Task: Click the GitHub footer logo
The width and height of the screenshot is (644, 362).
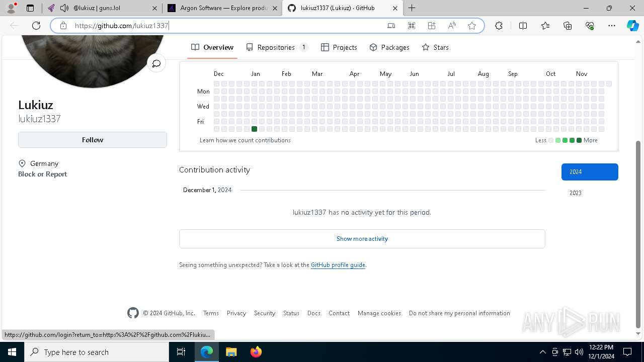Action: click(x=133, y=313)
